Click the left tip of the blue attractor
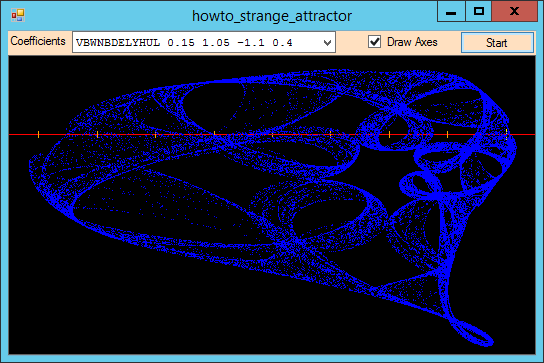544x363 pixels. tap(32, 163)
